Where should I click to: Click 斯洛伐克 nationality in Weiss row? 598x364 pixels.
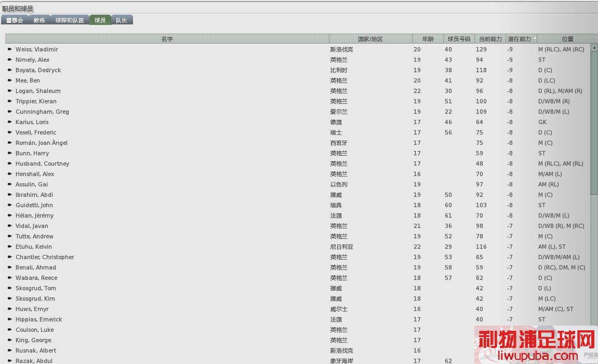click(341, 49)
